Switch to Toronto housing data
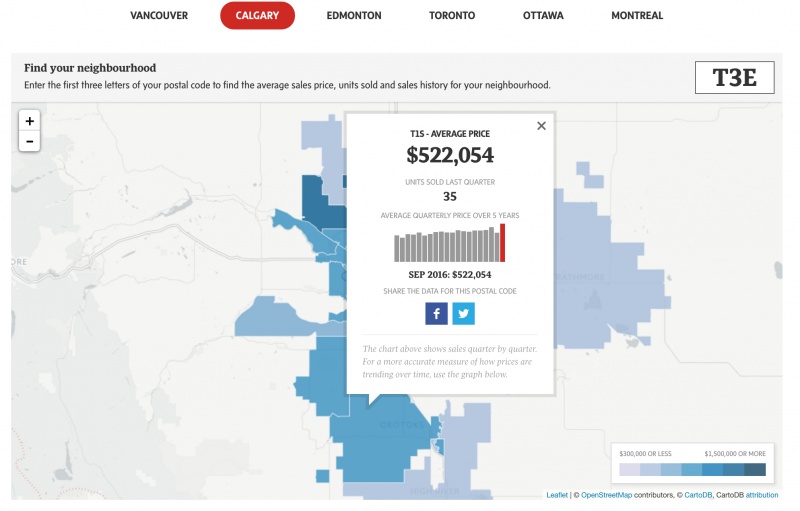The image size is (800, 511). click(x=452, y=16)
